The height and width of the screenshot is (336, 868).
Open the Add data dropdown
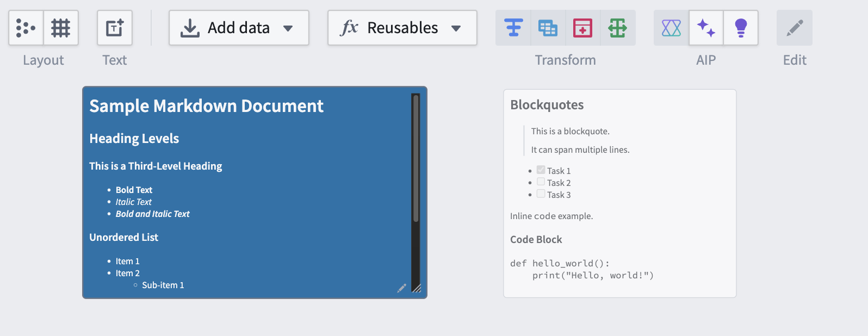(239, 28)
